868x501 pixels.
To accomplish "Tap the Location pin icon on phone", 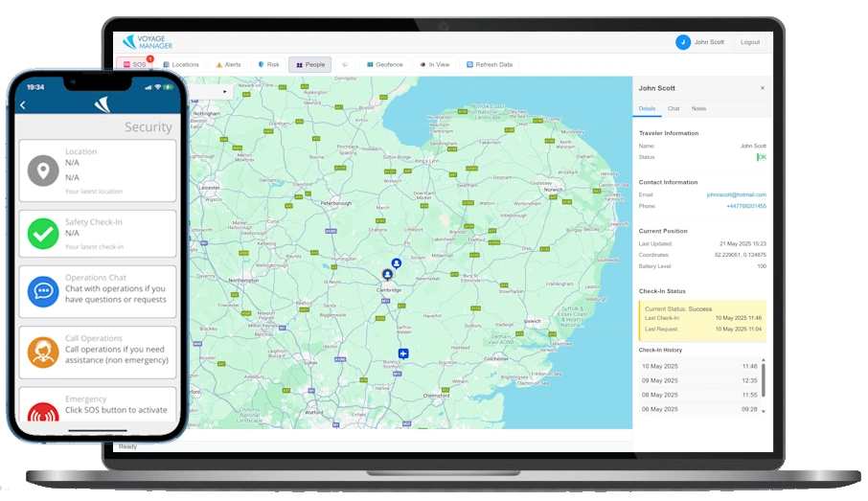I will pyautogui.click(x=43, y=171).
